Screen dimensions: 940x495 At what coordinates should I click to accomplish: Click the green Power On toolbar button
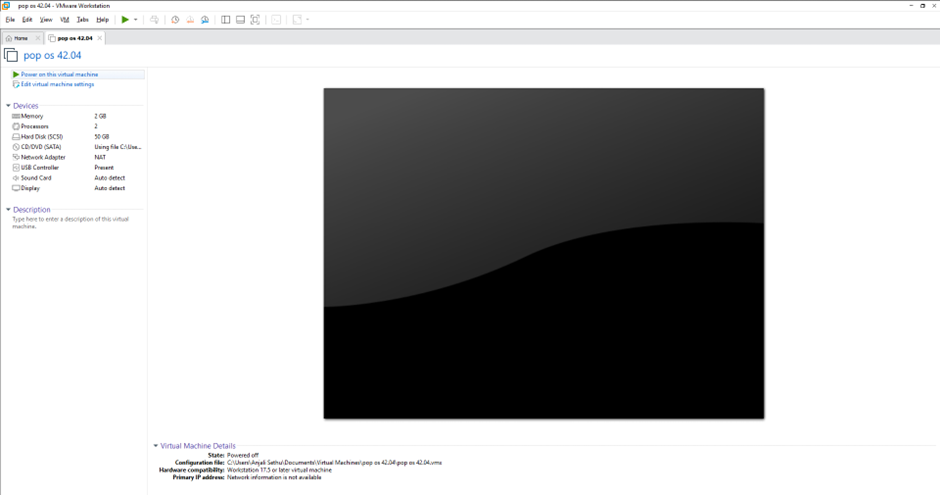tap(125, 19)
